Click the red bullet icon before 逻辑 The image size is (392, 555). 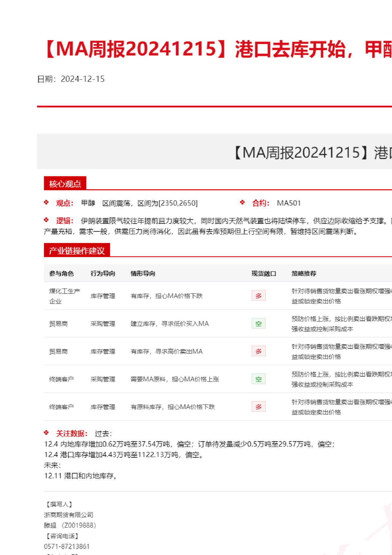46,220
